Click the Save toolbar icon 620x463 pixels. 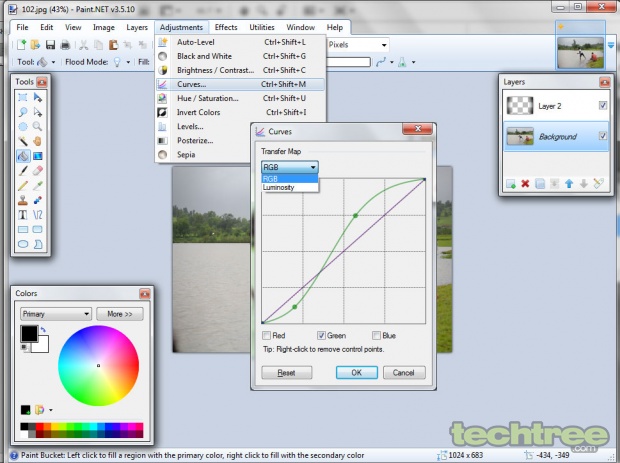click(x=50, y=45)
